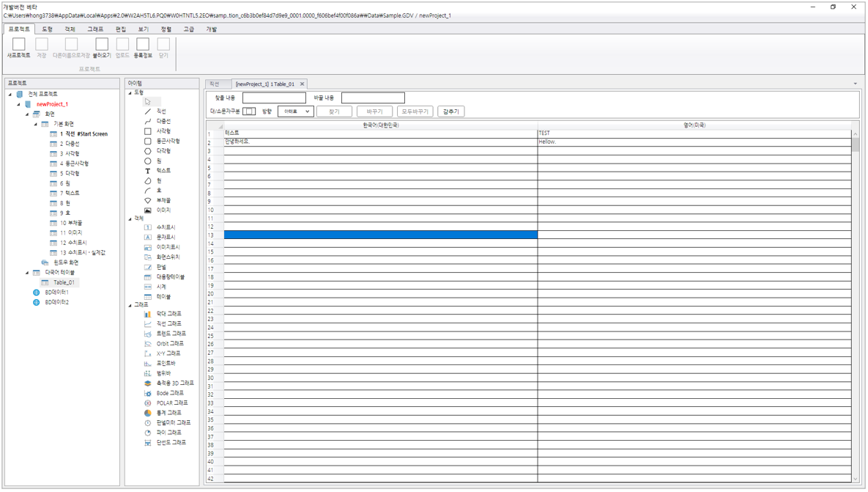The height and width of the screenshot is (492, 868).
Task: Click the 찾을 내용 search input field
Action: [274, 98]
